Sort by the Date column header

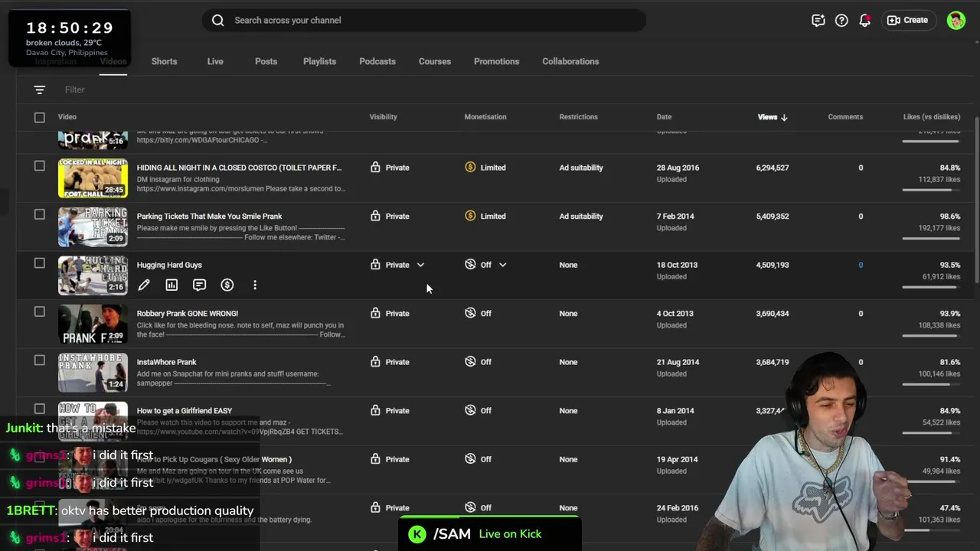tap(664, 117)
